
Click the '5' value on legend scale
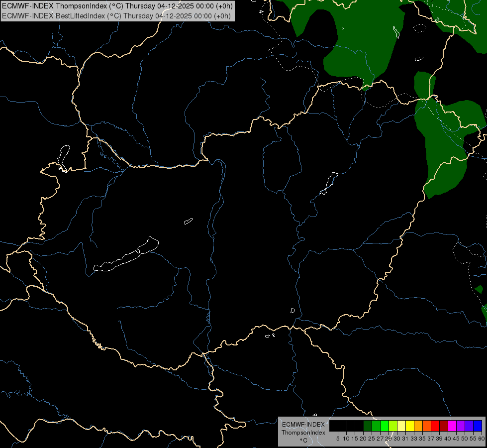click(x=338, y=439)
